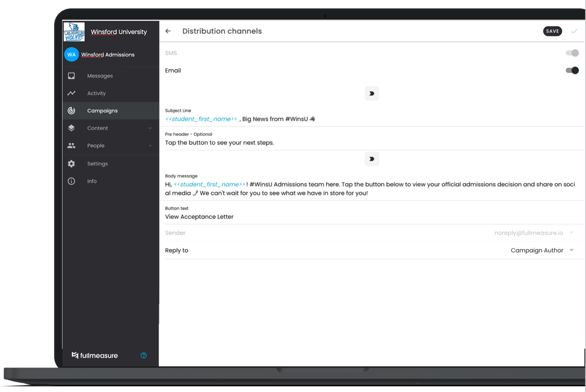Open the Reply to dropdown arrow
This screenshot has height=392, width=586.
(x=572, y=250)
